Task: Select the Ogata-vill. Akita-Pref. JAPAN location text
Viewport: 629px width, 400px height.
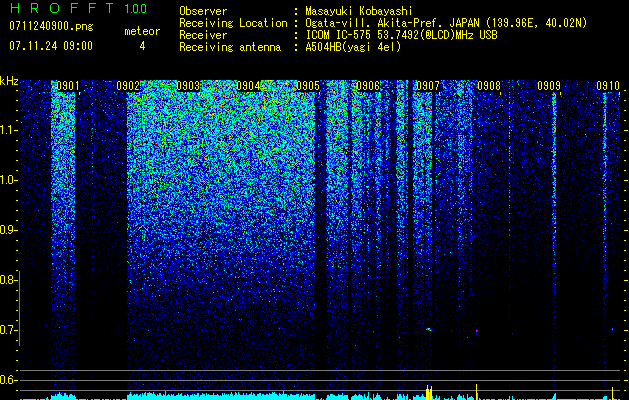Action: [x=444, y=23]
